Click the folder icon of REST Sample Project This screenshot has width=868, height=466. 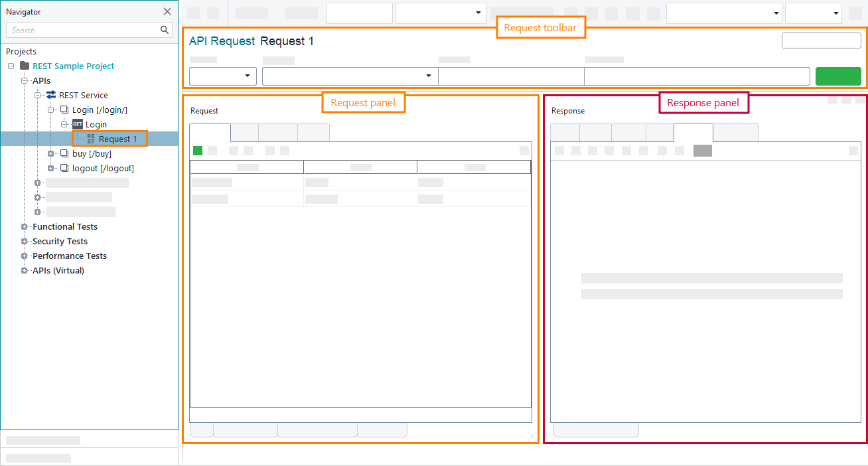pos(26,66)
